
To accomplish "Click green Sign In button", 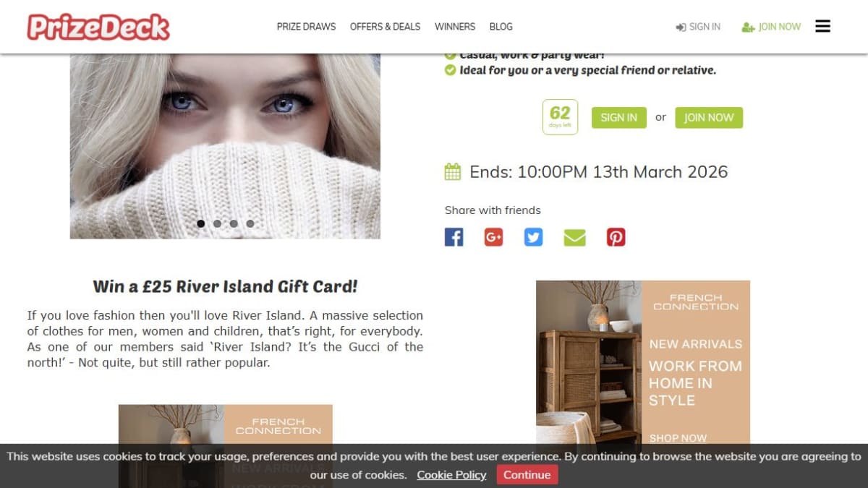I will (618, 118).
